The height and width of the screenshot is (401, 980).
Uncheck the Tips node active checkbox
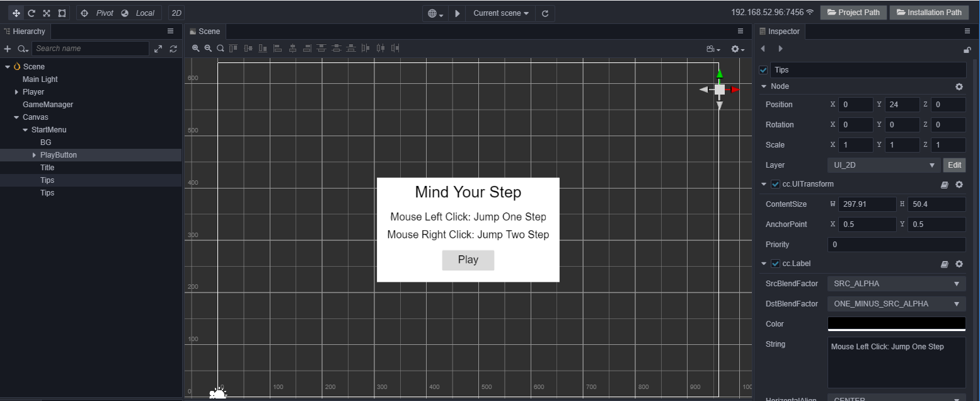pyautogui.click(x=763, y=70)
